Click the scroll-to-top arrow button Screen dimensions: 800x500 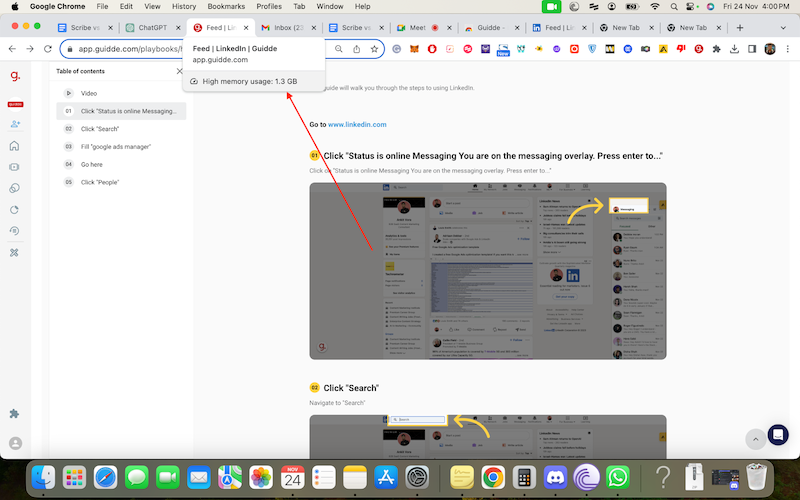[x=756, y=439]
